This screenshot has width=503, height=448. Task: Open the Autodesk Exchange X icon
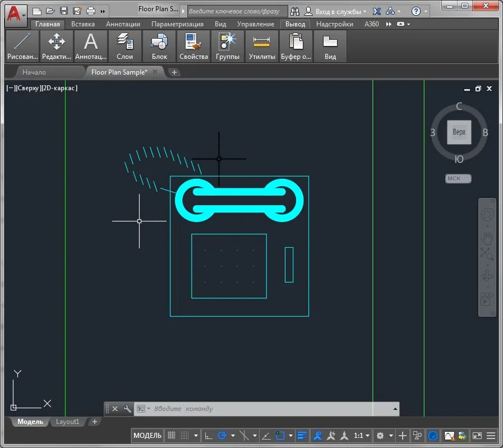pos(377,12)
